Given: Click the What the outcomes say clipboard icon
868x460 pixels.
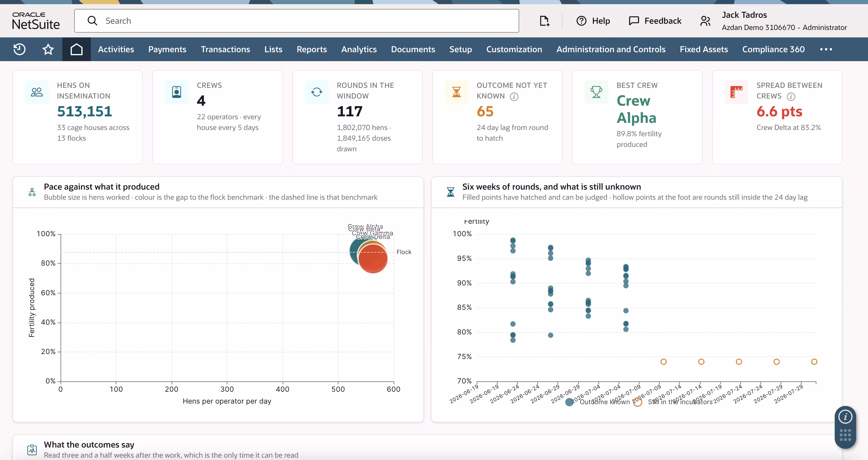Looking at the screenshot, I should coord(32,450).
